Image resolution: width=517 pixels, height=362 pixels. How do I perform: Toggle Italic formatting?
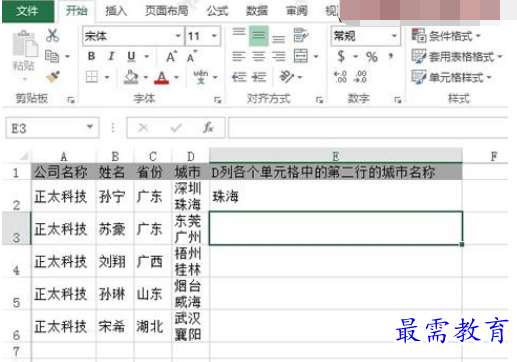tap(111, 56)
